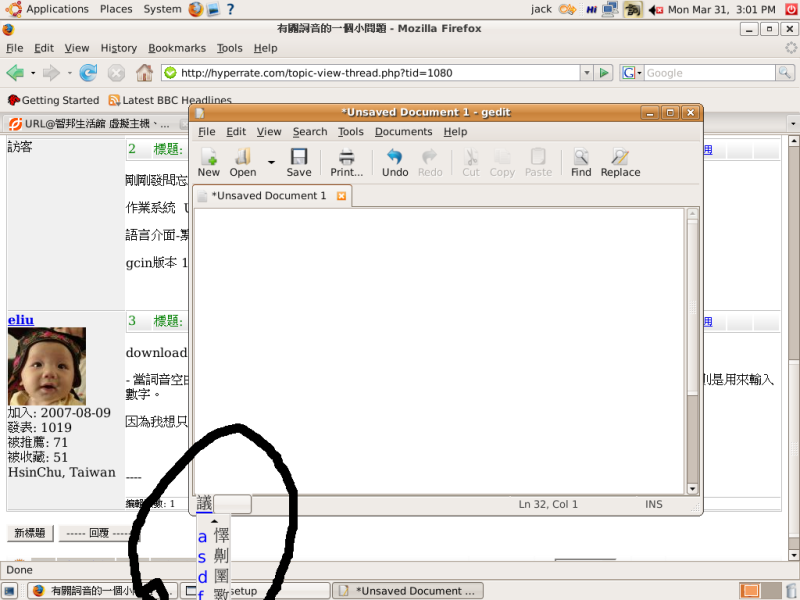Reload the page in Firefox
This screenshot has height=600, width=800.
point(88,73)
